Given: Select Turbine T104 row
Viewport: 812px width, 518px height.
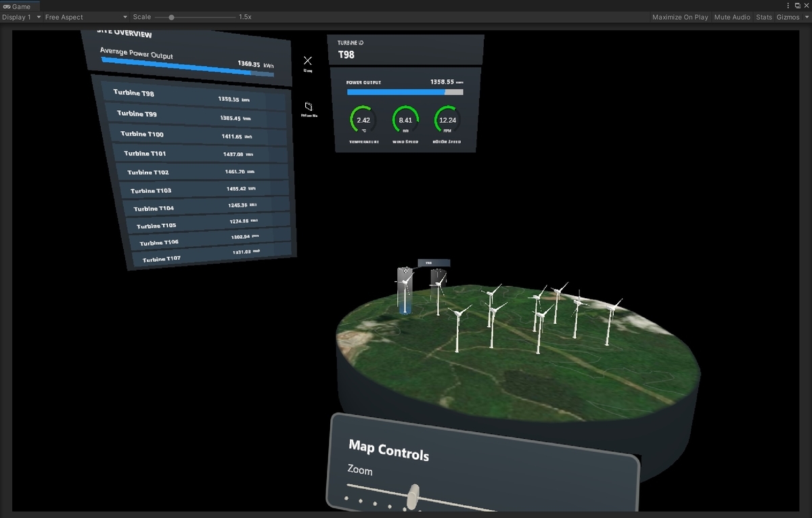Looking at the screenshot, I should pos(208,207).
